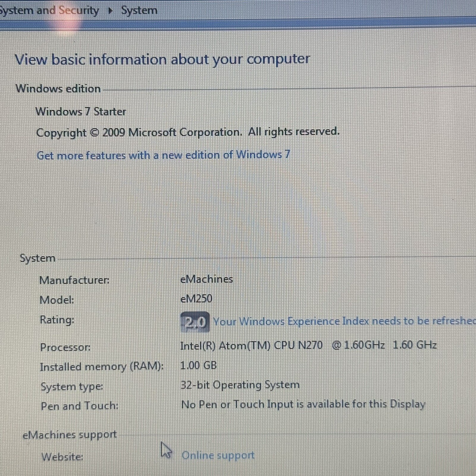Click the 'Windows edition' section heading
Viewport: 476px width, 476px height.
pyautogui.click(x=58, y=89)
